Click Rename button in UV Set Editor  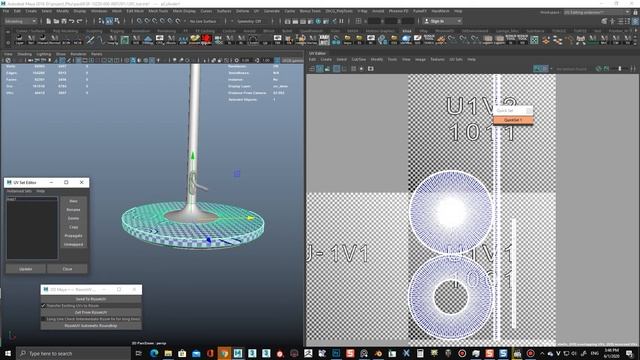coord(73,209)
